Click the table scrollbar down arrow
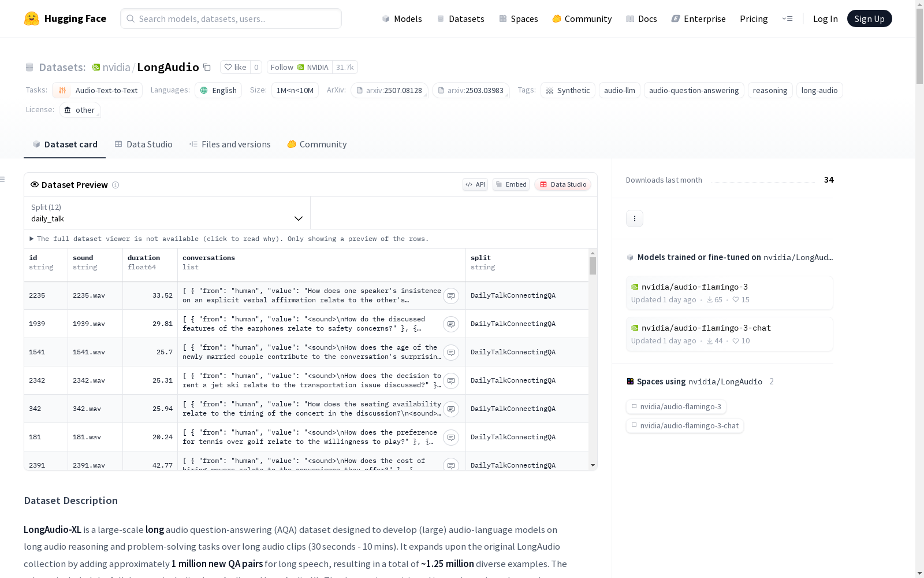Screen dimensions: 924x578 pyautogui.click(x=593, y=465)
